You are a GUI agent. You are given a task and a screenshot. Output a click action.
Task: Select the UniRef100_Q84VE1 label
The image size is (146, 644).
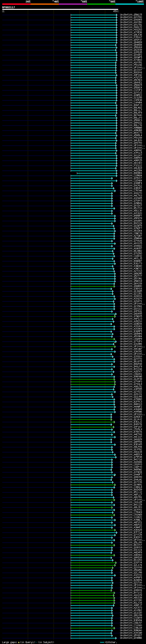(131, 82)
